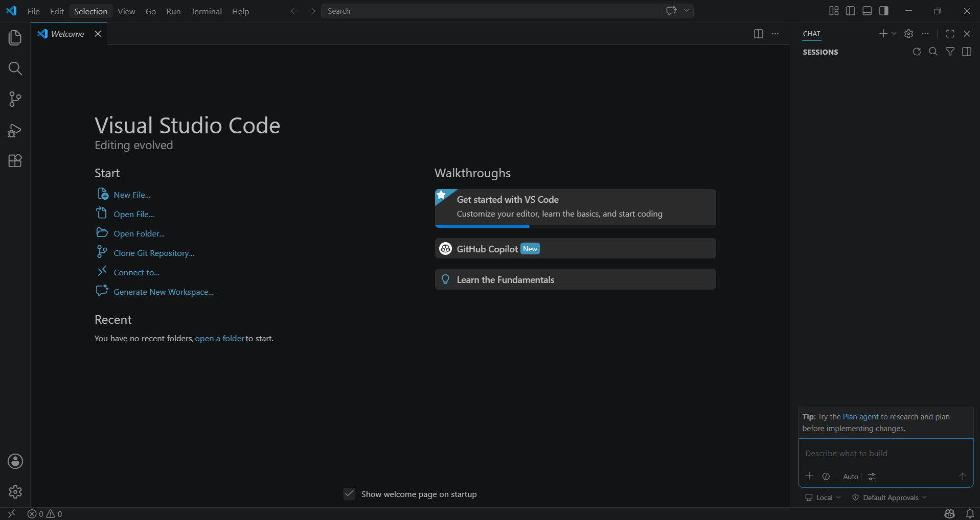Screen dimensions: 980x520
Task: Add context with chat input plus icon
Action: point(809,476)
